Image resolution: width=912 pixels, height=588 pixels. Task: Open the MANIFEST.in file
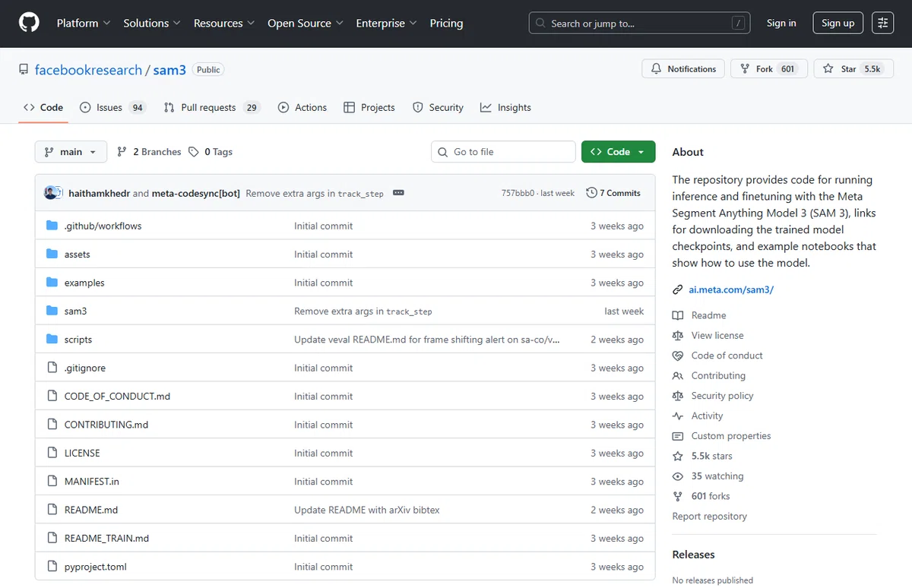click(92, 482)
